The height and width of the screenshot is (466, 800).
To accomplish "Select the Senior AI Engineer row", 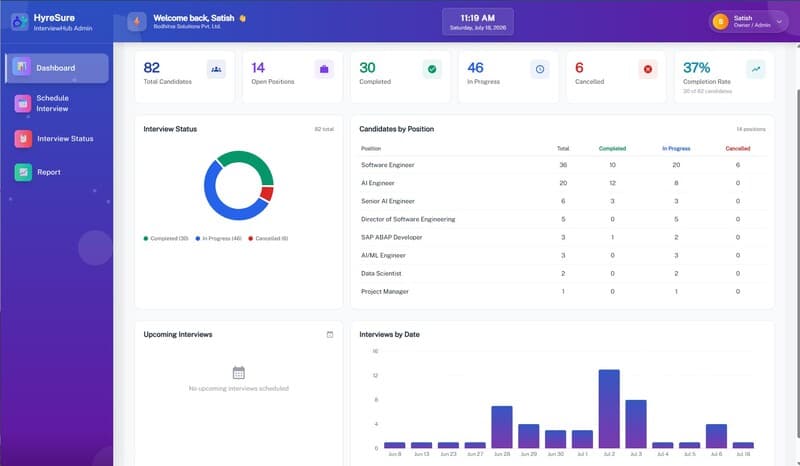I will coord(562,201).
